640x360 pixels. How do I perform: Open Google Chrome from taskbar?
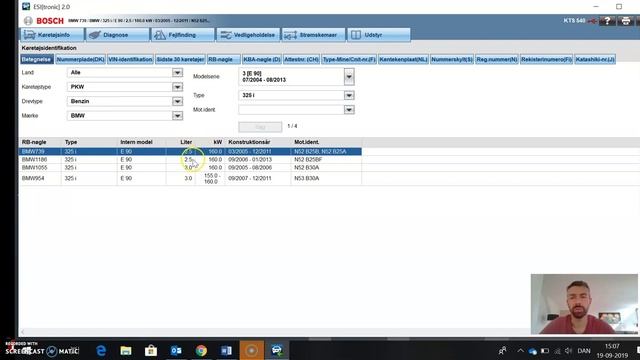pos(201,350)
